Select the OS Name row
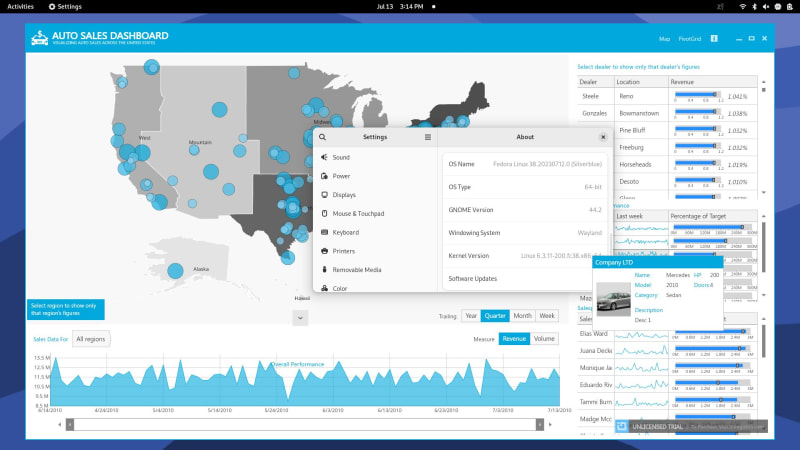This screenshot has height=450, width=800. pyautogui.click(x=525, y=164)
